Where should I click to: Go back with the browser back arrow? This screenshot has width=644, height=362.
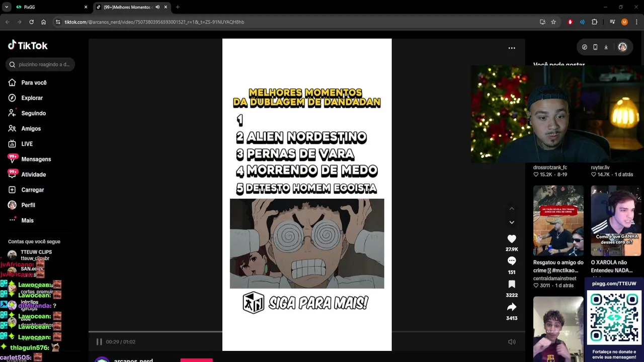tap(7, 22)
